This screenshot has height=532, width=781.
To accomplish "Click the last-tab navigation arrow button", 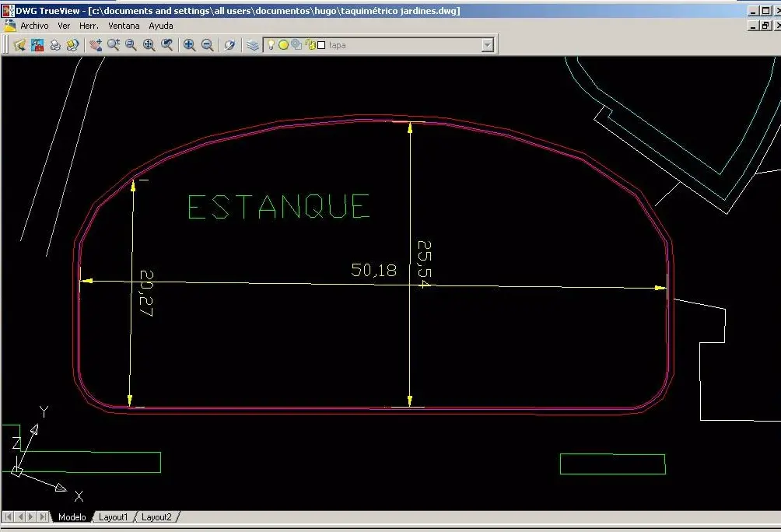I will [x=44, y=517].
